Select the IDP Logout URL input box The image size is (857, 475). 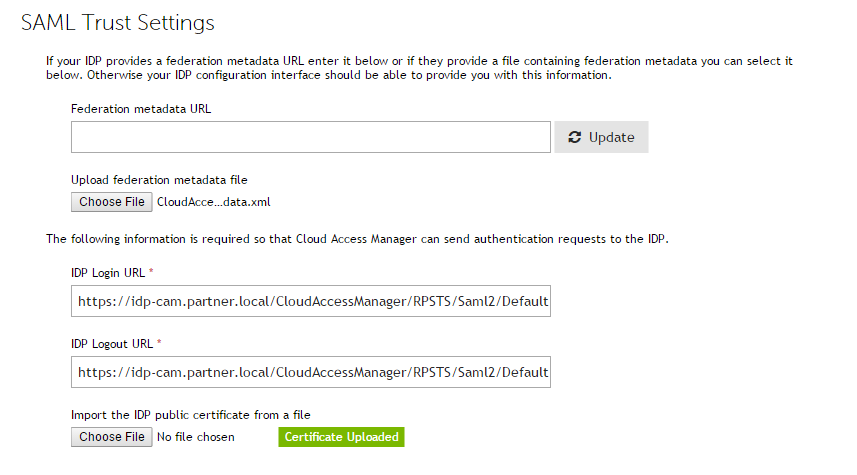311,372
